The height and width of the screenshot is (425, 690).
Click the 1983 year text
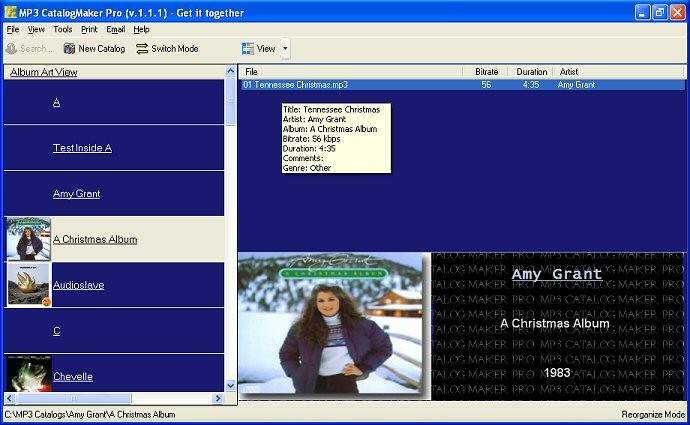tap(557, 373)
